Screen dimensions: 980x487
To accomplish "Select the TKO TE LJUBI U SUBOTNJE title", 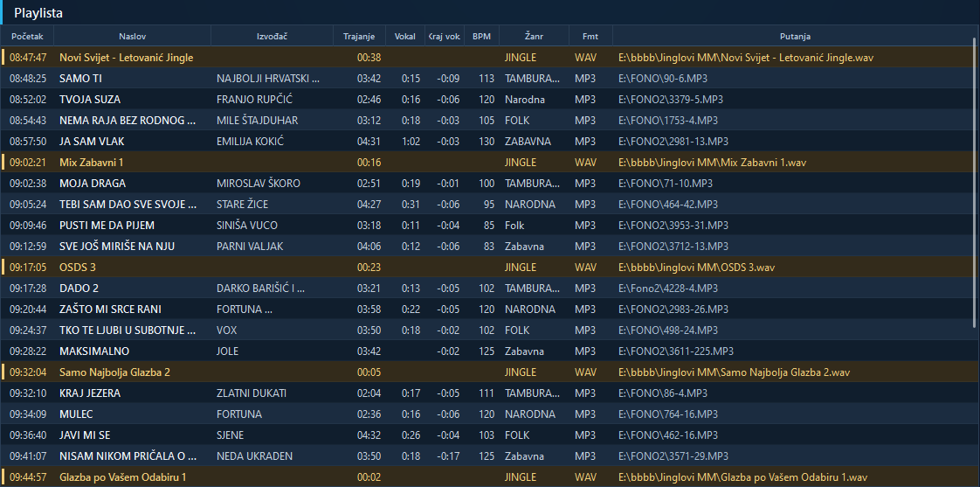I will (128, 330).
